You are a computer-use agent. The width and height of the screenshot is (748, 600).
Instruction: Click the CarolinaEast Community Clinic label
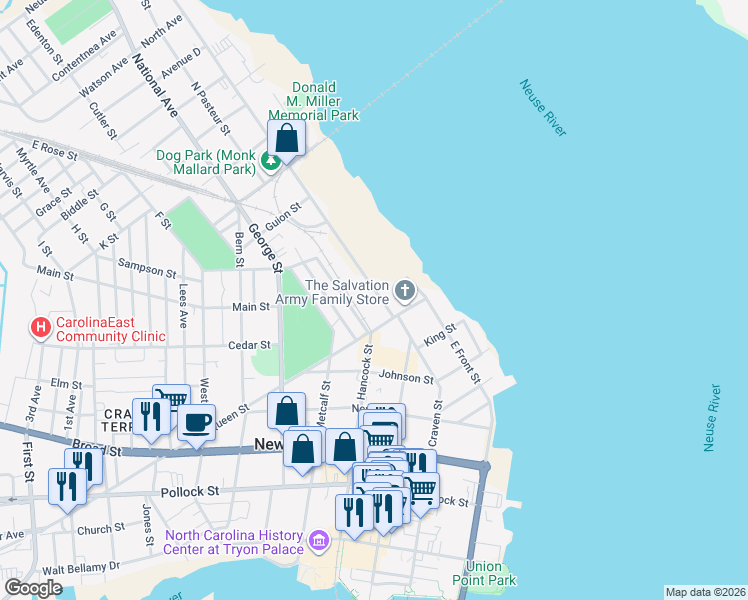tap(111, 330)
